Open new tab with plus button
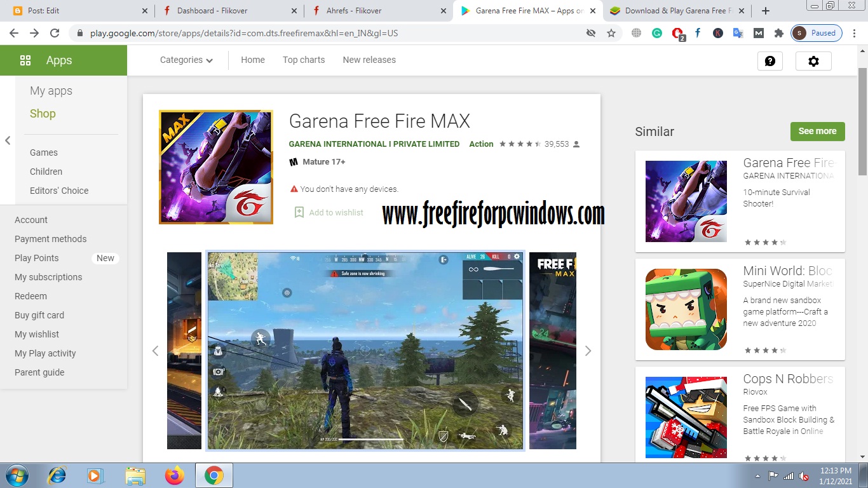868x488 pixels. click(x=766, y=11)
